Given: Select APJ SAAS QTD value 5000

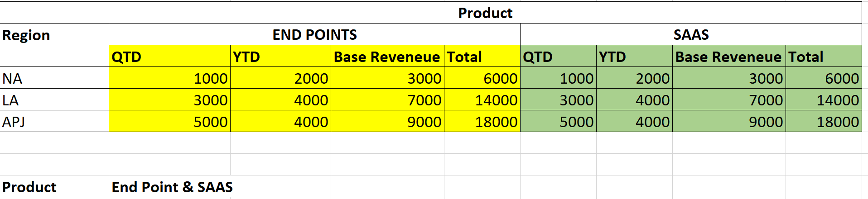Looking at the screenshot, I should point(558,121).
